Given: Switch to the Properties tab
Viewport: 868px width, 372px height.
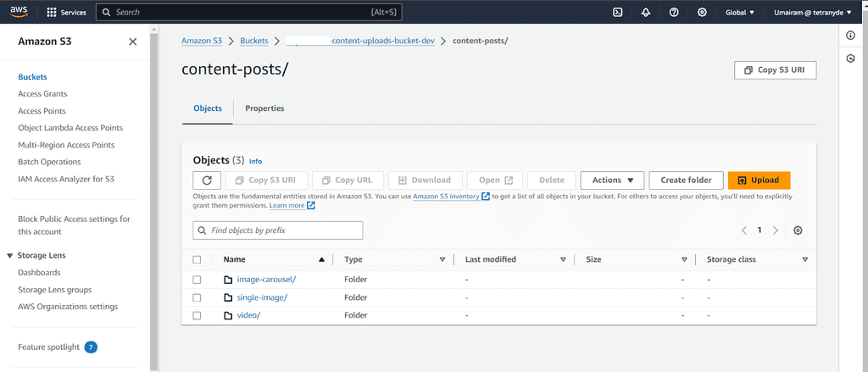Looking at the screenshot, I should point(264,108).
